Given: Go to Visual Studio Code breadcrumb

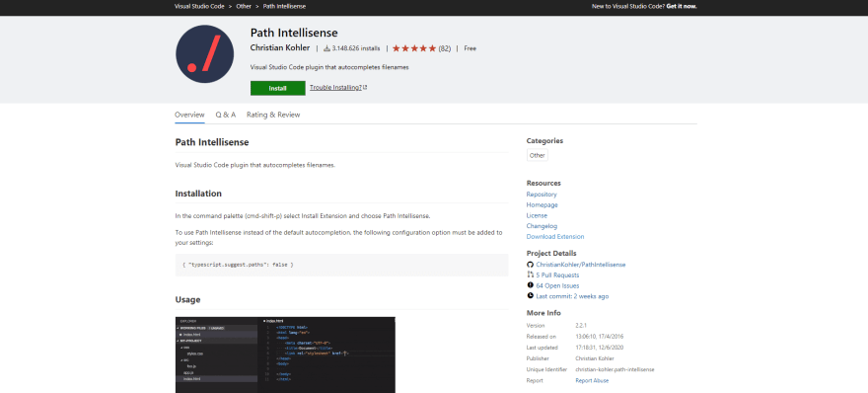Looking at the screenshot, I should [199, 6].
